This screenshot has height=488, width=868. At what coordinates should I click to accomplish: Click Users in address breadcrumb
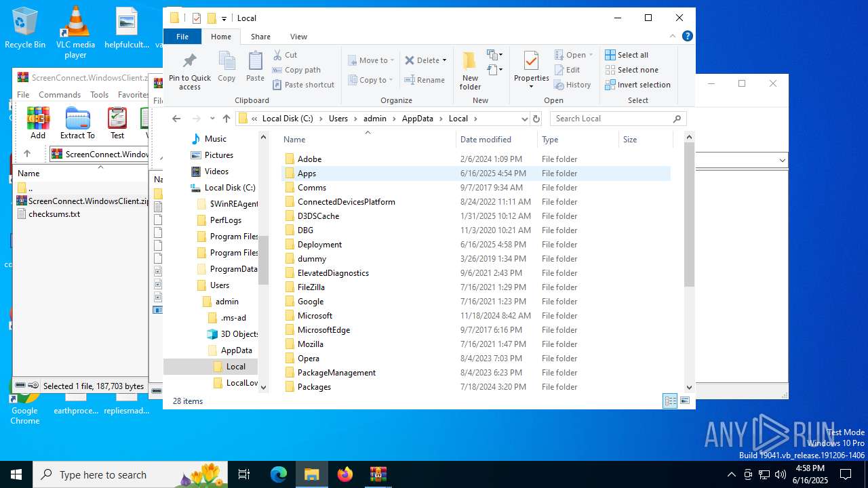tap(338, 119)
